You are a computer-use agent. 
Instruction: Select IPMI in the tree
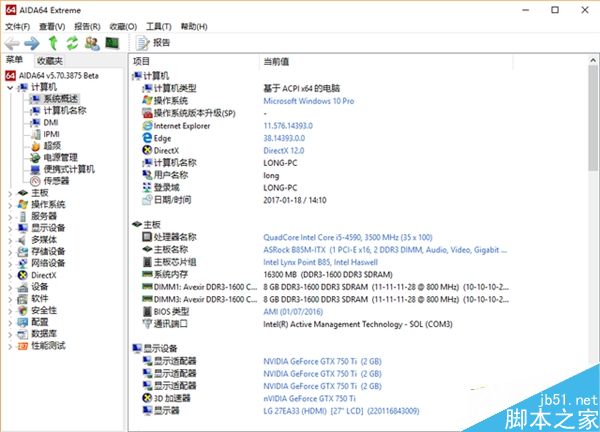click(51, 134)
